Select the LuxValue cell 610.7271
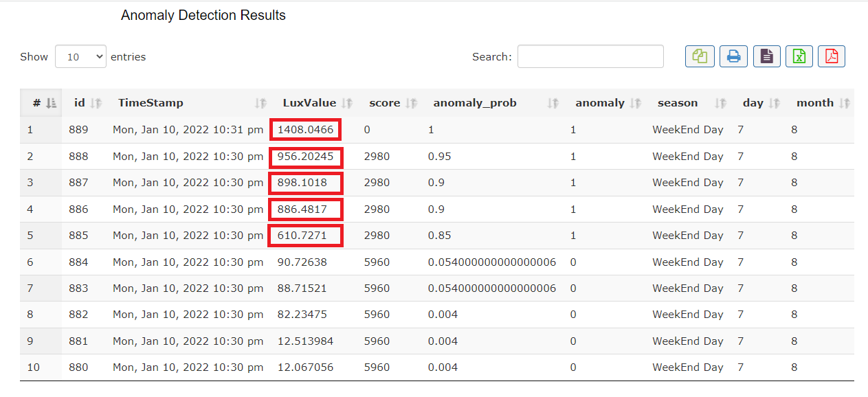The width and height of the screenshot is (868, 397). (x=306, y=236)
